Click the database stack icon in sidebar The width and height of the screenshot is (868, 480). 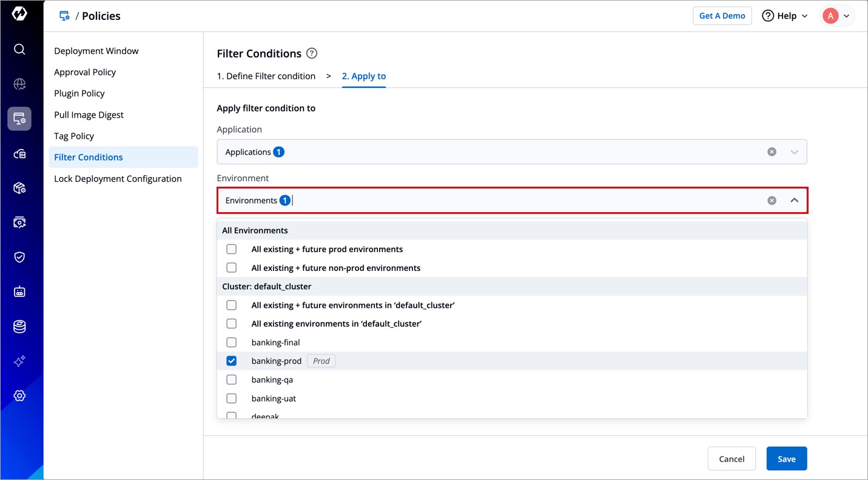[x=19, y=327]
